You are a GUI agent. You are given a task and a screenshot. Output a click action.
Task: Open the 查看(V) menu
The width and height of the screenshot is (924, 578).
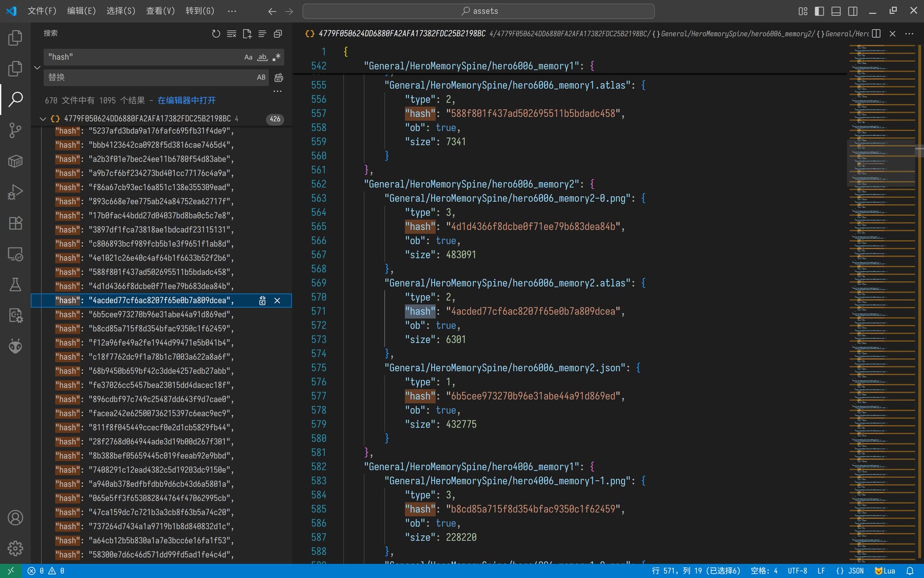(x=160, y=11)
